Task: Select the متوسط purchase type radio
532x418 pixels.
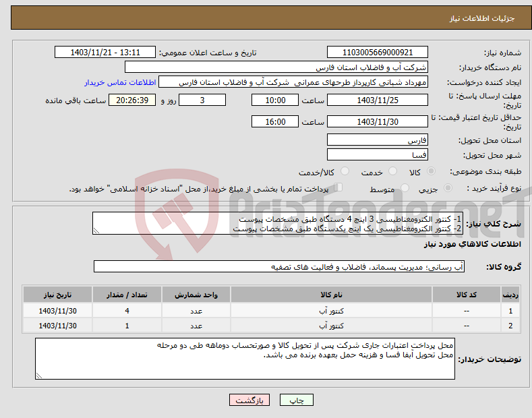Action: pyautogui.click(x=405, y=188)
